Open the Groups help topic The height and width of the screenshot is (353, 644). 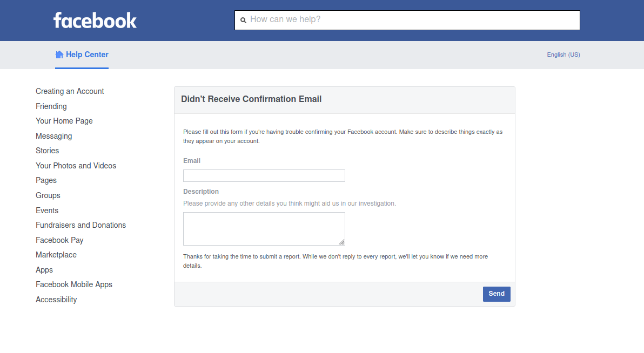coord(48,195)
